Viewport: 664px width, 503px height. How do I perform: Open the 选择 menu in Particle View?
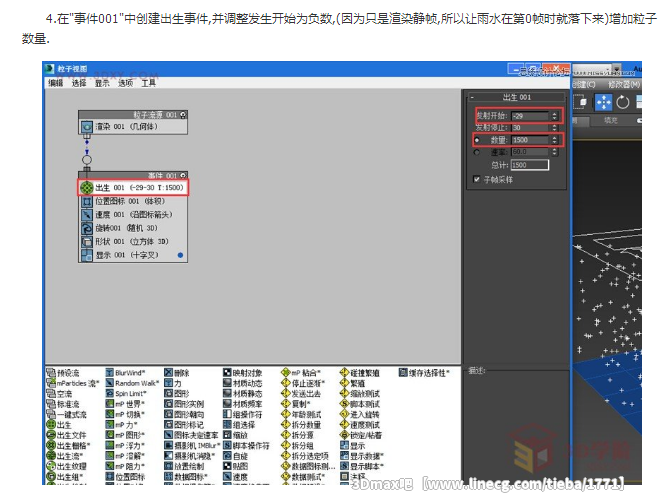click(x=79, y=83)
